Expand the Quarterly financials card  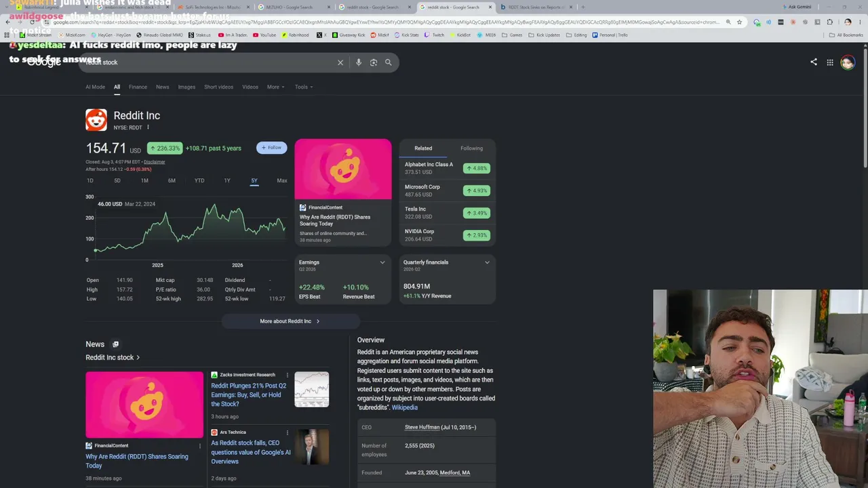(487, 262)
